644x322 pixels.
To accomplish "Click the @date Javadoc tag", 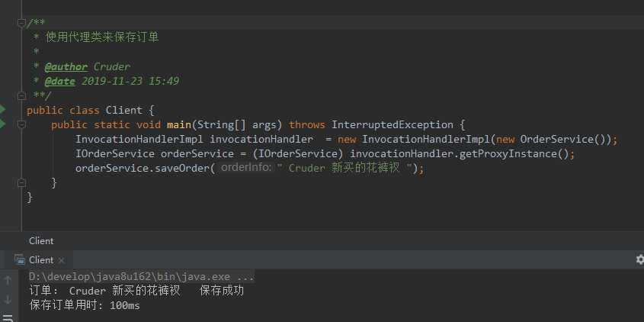I will tap(59, 81).
